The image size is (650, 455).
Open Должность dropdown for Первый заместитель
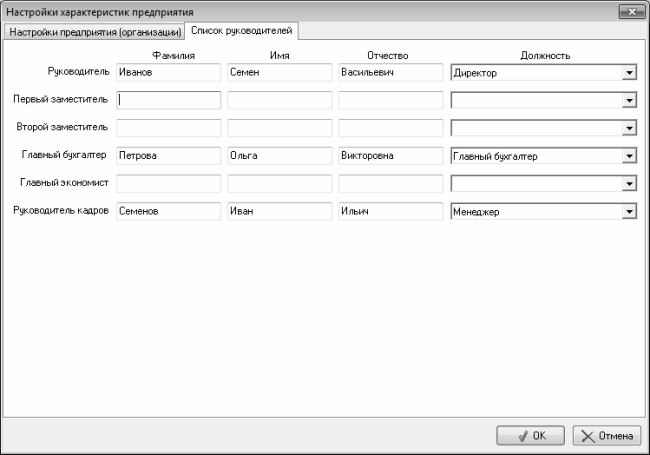[629, 100]
